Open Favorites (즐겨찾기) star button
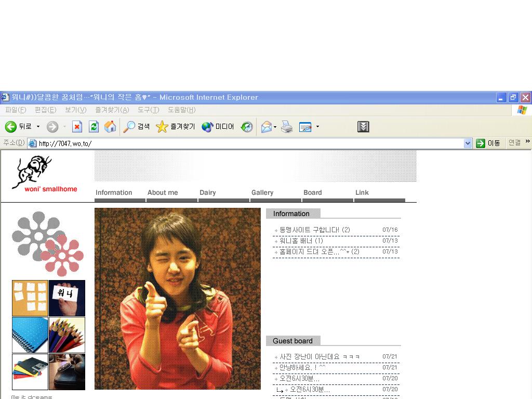This screenshot has width=532, height=399. click(176, 127)
